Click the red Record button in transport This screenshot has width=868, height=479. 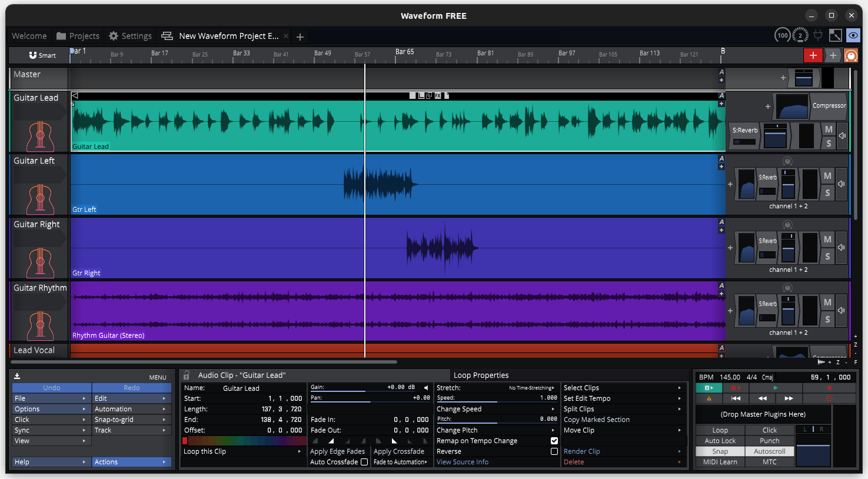coord(829,388)
